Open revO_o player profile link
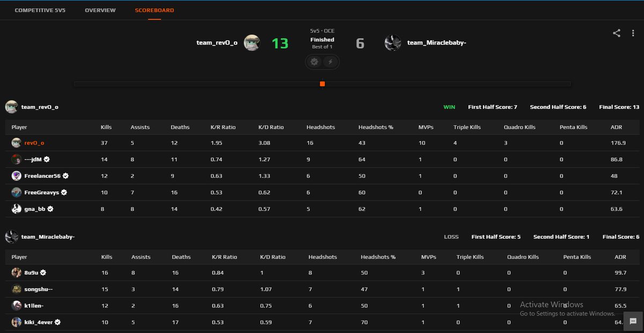The image size is (644, 333). point(34,143)
